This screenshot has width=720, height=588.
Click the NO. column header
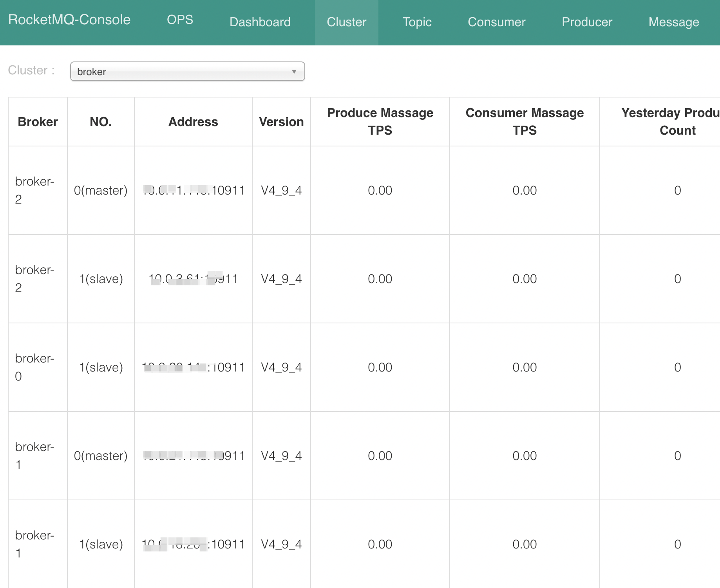[x=101, y=122]
